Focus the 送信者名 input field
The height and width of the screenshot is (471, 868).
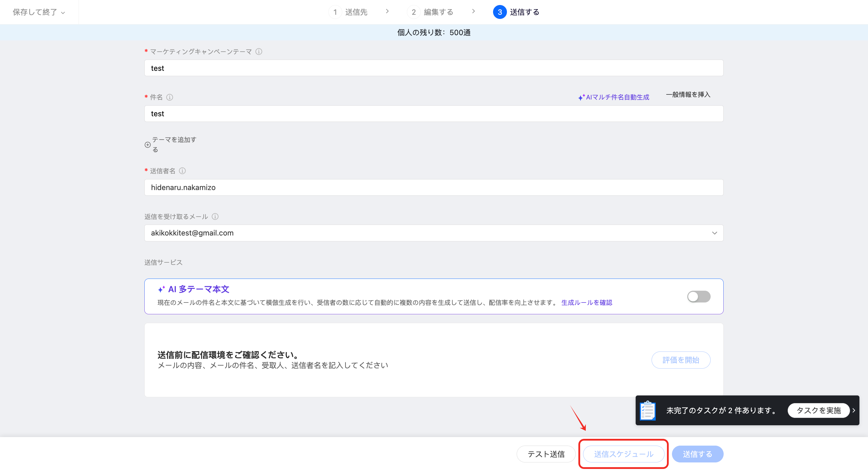(434, 187)
